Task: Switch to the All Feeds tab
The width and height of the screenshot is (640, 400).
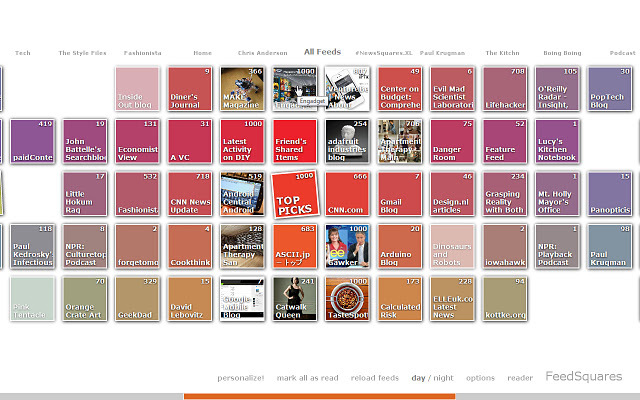Action: 322,51
